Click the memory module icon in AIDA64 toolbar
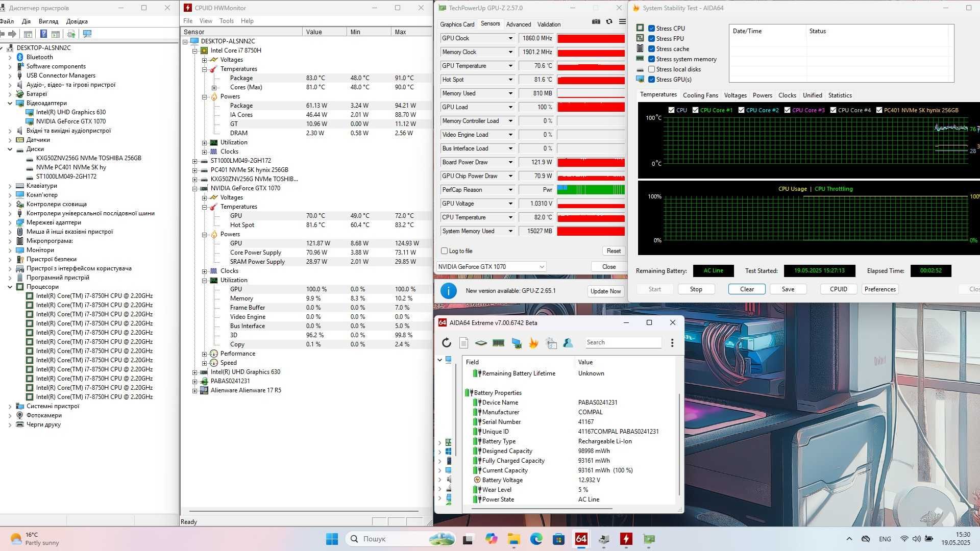This screenshot has height=551, width=980. [499, 343]
